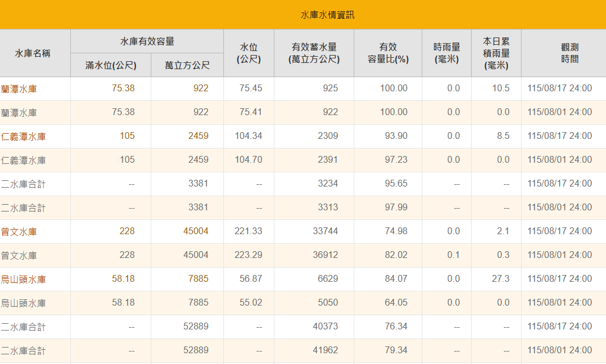
Task: Select water level value 55.02
Action: [x=251, y=303]
